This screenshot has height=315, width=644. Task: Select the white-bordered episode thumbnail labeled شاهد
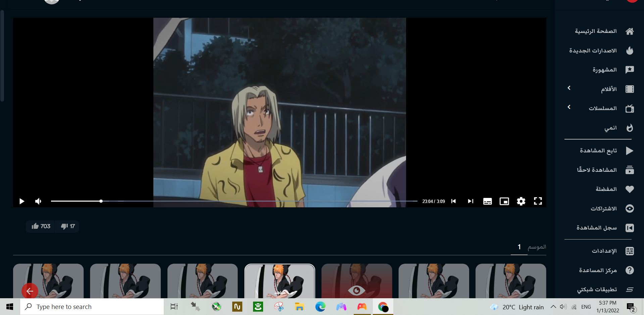[x=280, y=281]
